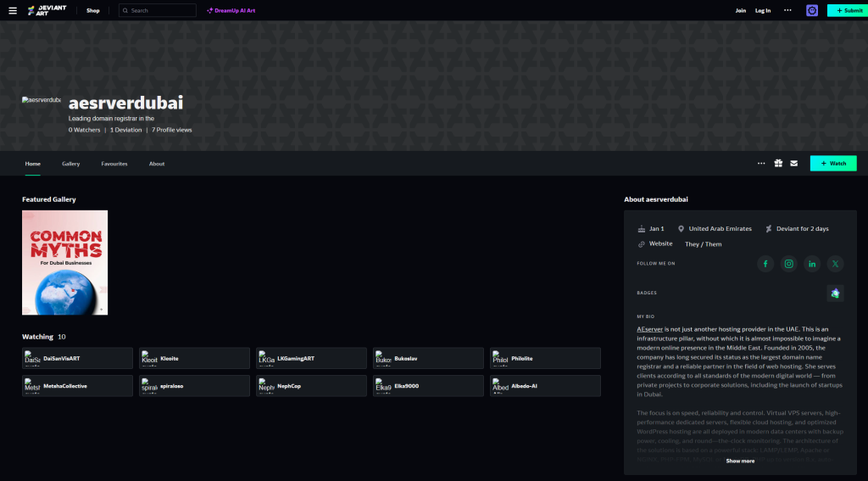This screenshot has width=868, height=481.
Task: Open the Featured Gallery heading
Action: tap(48, 199)
